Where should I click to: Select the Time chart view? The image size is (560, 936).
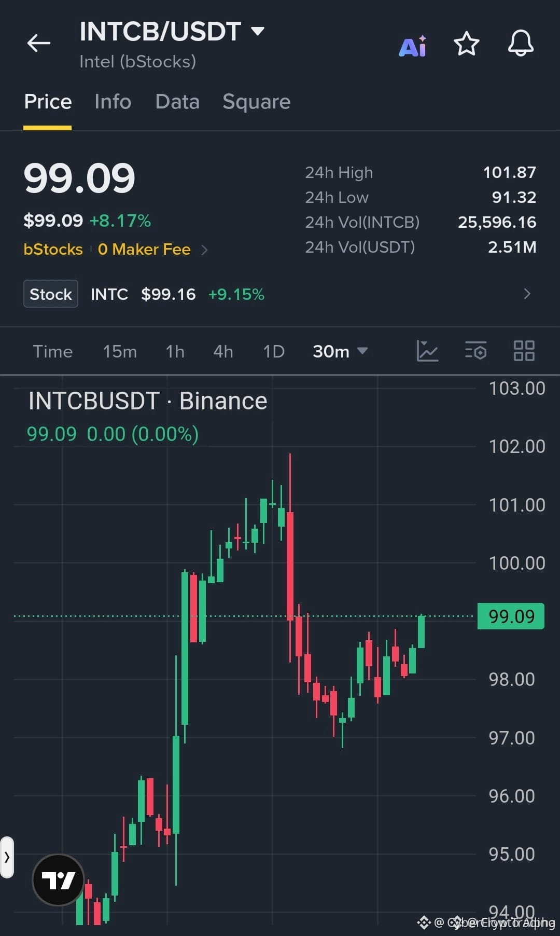(x=53, y=351)
